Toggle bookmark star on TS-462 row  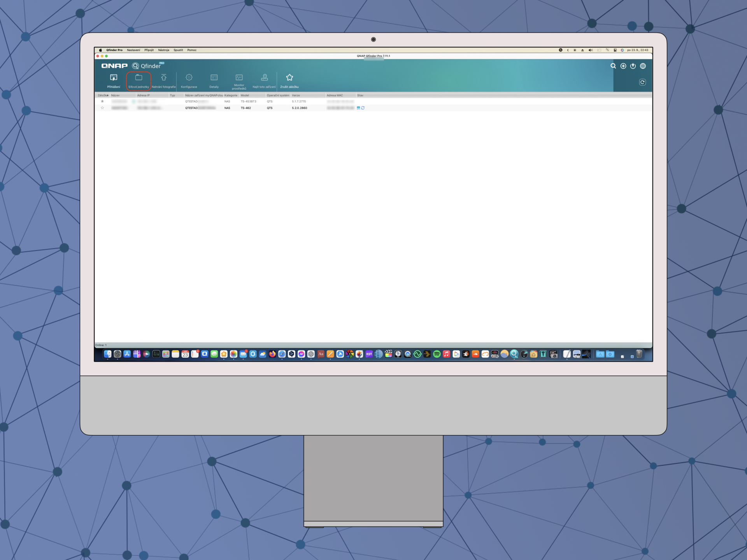tap(102, 108)
